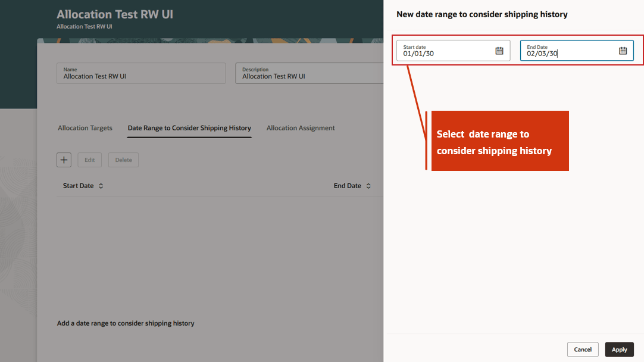Switch to the Allocation Targets tab

click(x=84, y=127)
